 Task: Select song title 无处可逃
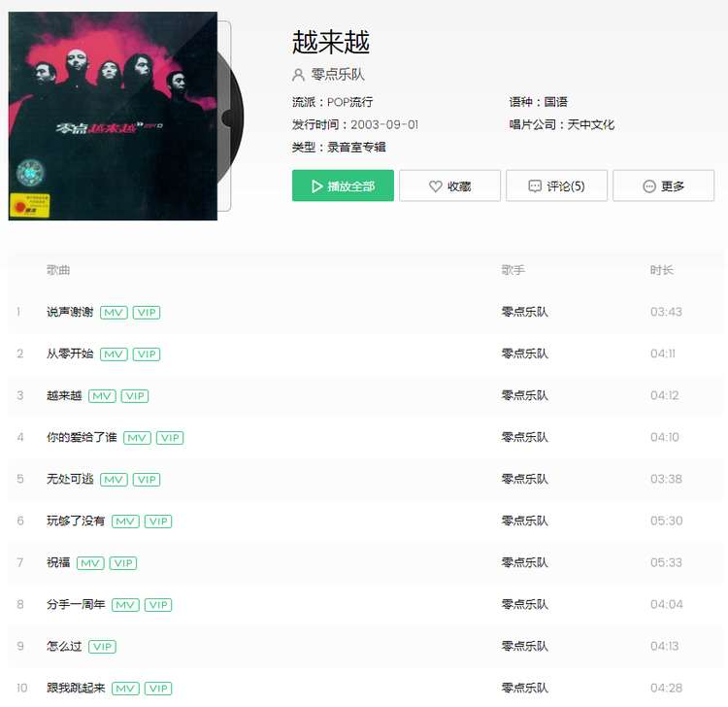[70, 479]
